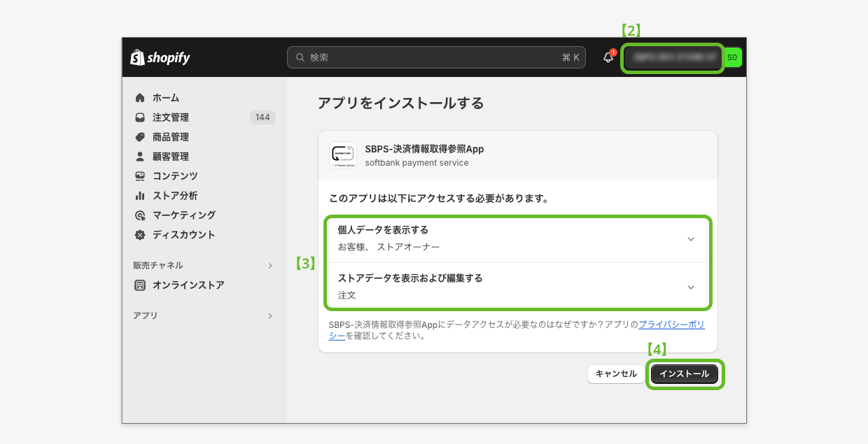Screen dimensions: 868x444
Task: Focus the 検索 search field
Action: tap(436, 57)
